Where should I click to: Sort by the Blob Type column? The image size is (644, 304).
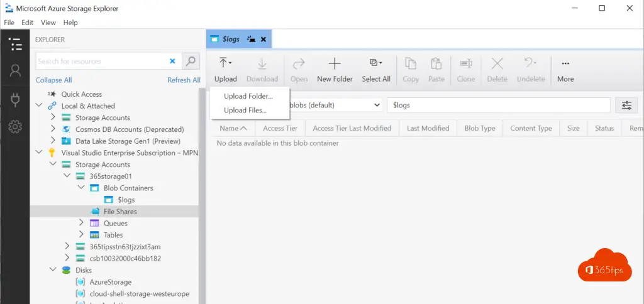[480, 128]
